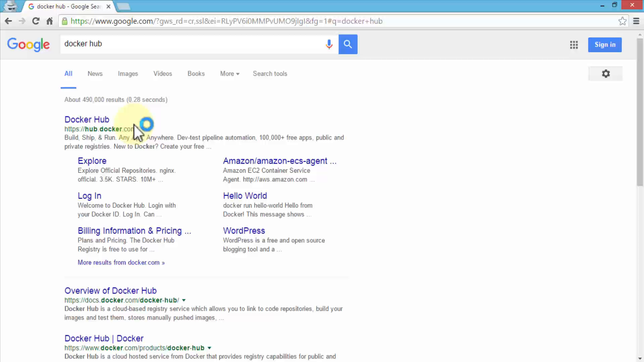Restore down the Chrome window
The width and height of the screenshot is (644, 362).
click(614, 5)
